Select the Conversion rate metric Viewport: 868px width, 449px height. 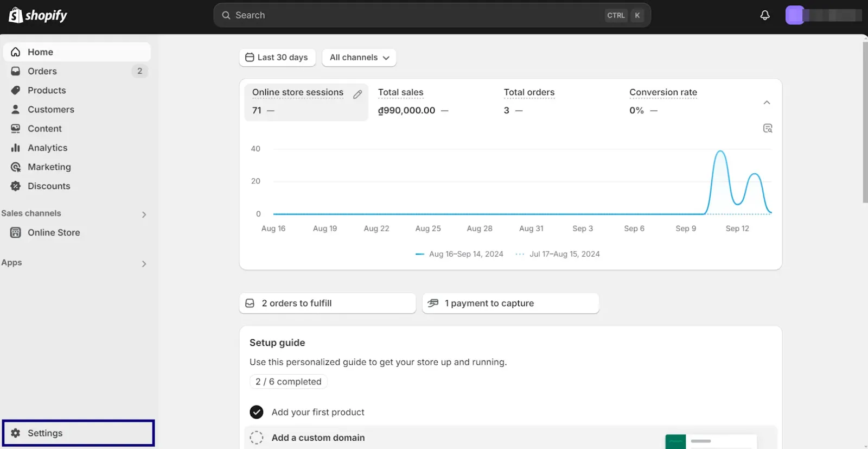pyautogui.click(x=684, y=102)
